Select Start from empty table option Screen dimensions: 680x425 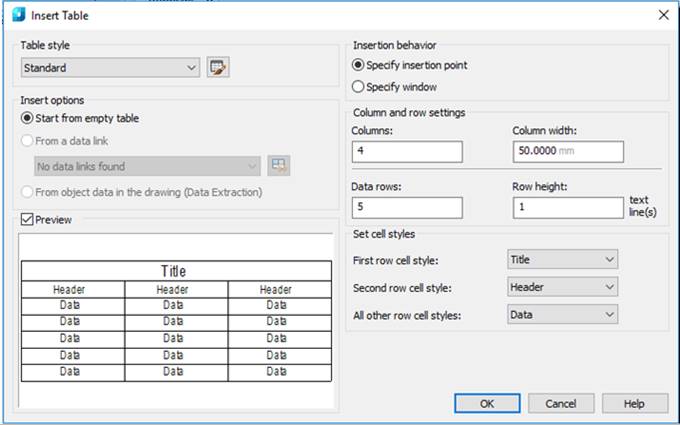tap(27, 118)
